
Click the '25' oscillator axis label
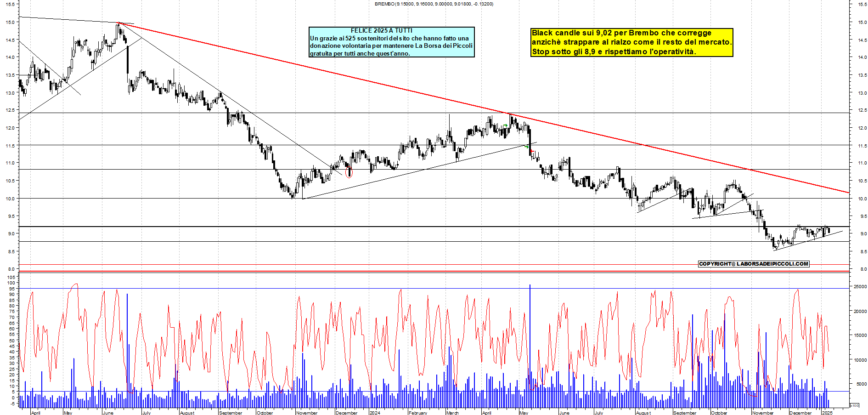[12, 369]
